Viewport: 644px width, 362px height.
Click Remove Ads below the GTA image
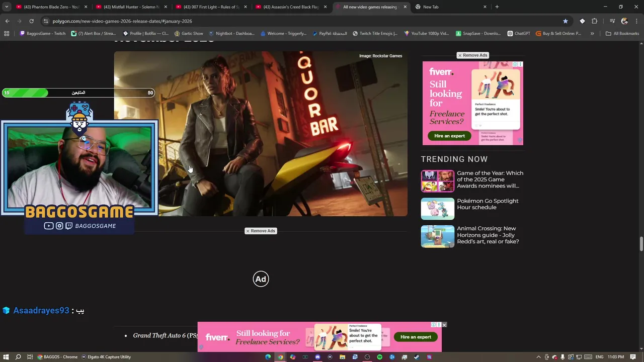(261, 231)
